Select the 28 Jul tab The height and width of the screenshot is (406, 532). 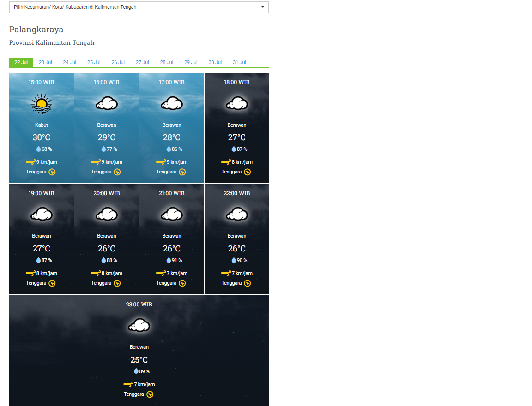click(167, 62)
